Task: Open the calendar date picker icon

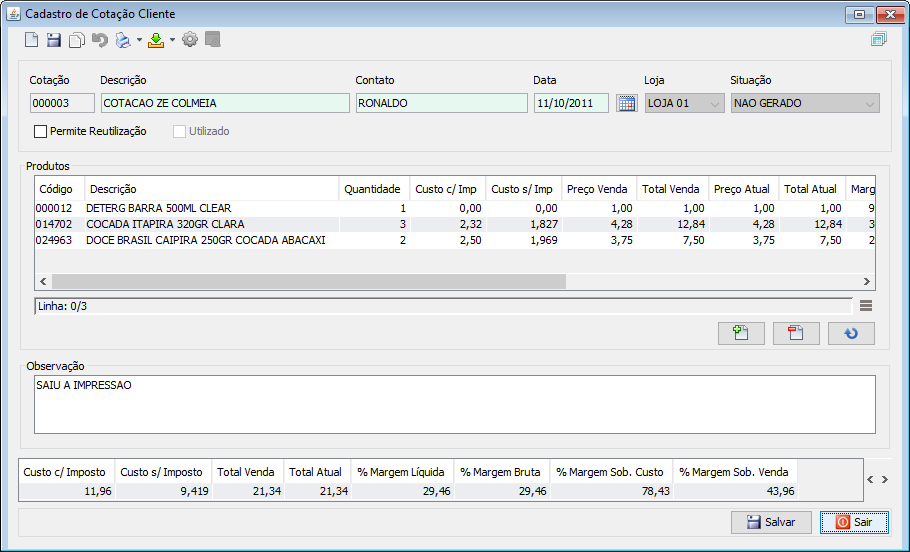Action: coord(627,103)
